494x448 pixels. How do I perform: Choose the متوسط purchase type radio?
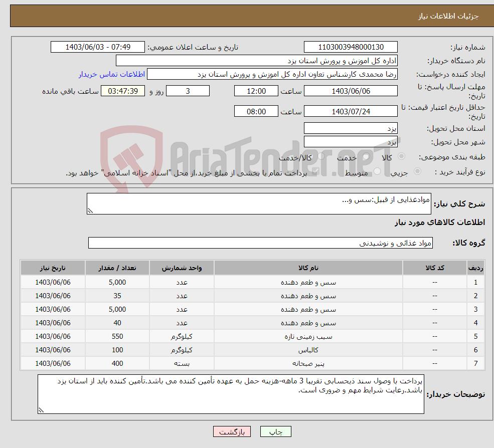[x=377, y=171]
